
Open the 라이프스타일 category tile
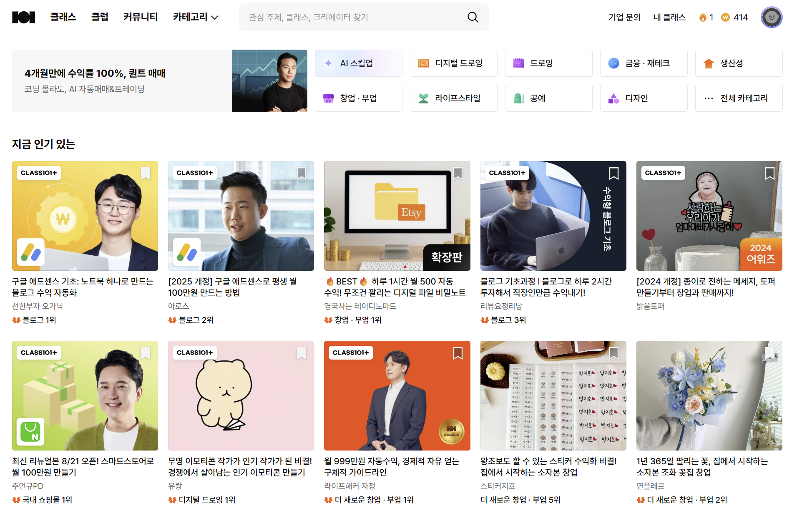point(453,98)
